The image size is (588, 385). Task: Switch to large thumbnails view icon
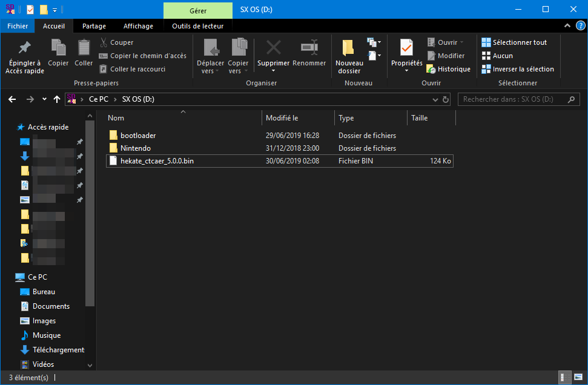point(578,377)
